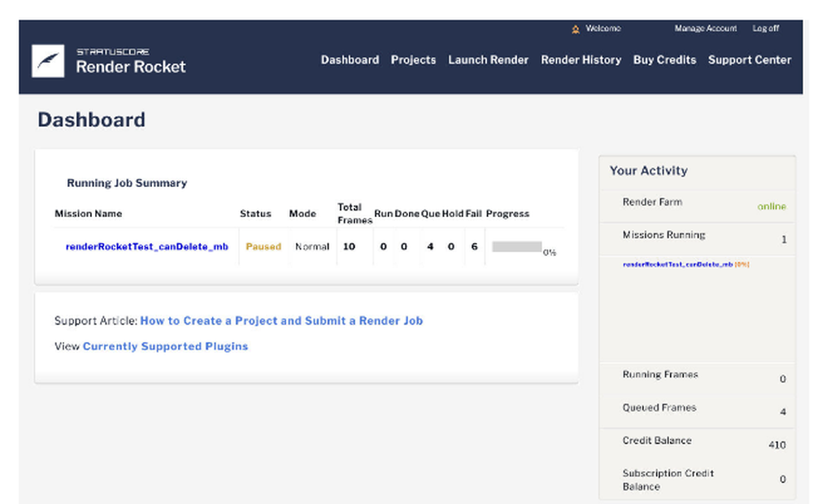Click Total Frames value 10
813x504 pixels.
point(349,247)
